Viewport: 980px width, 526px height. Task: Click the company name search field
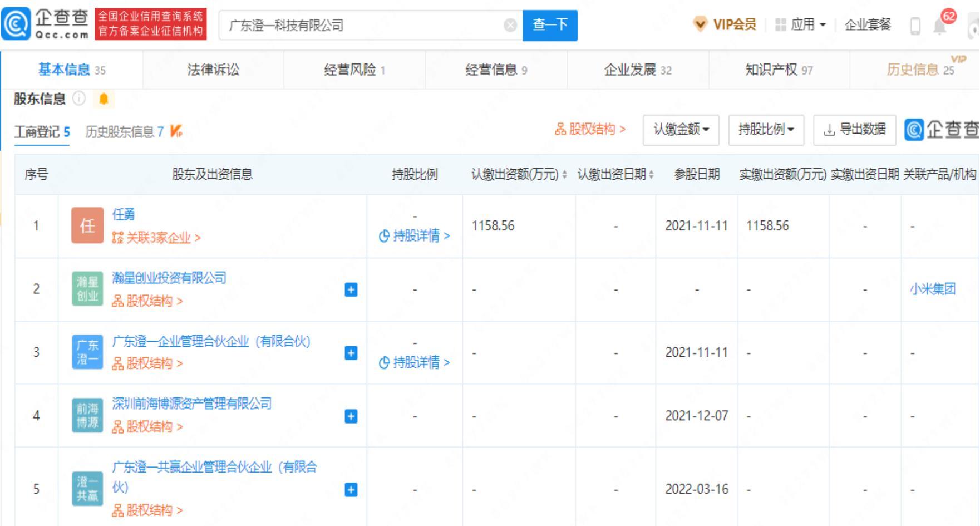pos(362,26)
